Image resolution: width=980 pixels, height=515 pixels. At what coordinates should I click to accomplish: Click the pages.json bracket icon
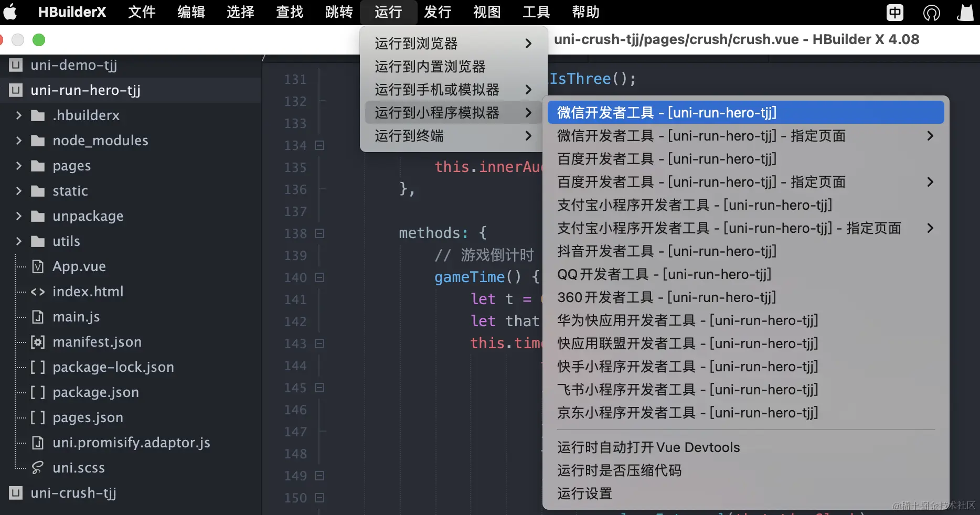pos(38,417)
